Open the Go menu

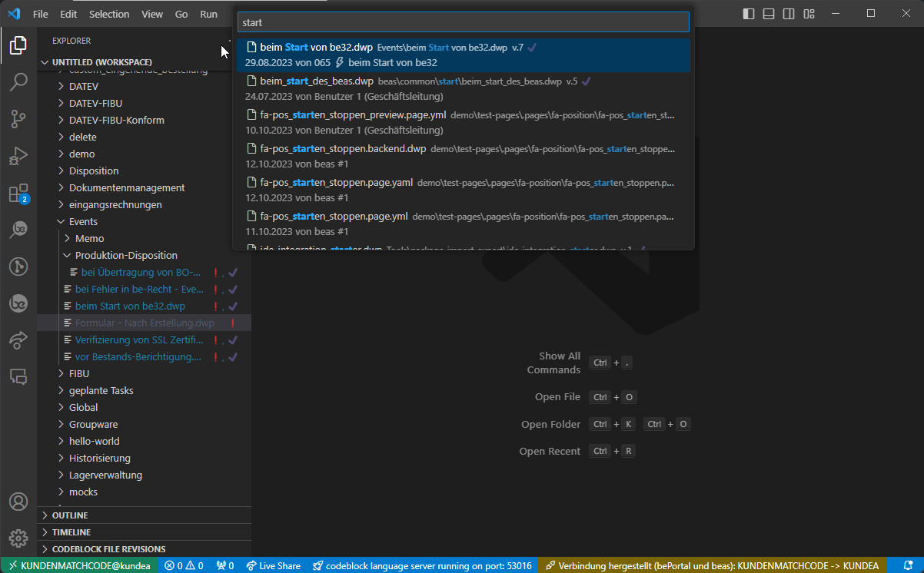[x=181, y=14]
